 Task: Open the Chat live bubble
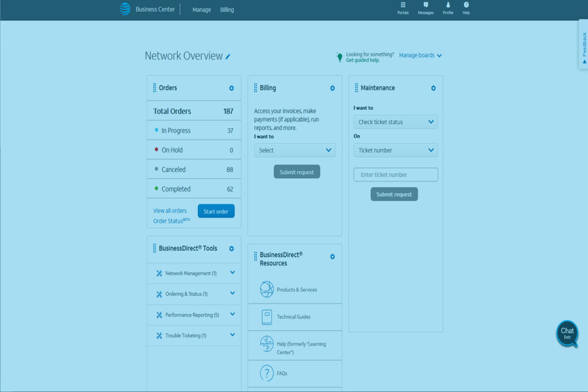tap(567, 333)
